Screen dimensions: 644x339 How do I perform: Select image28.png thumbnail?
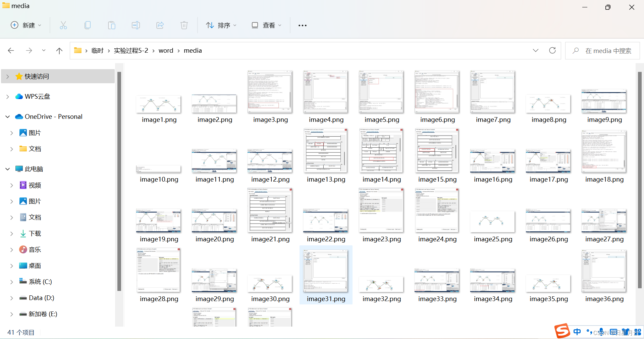(x=159, y=270)
